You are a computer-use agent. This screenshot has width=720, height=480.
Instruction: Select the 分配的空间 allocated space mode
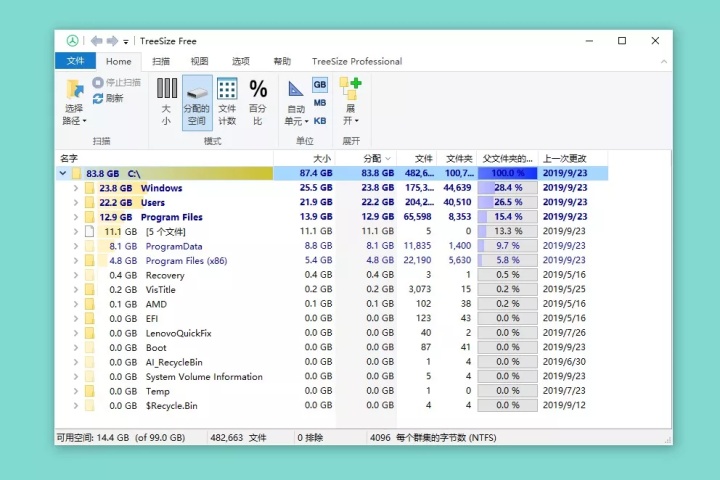(x=197, y=103)
